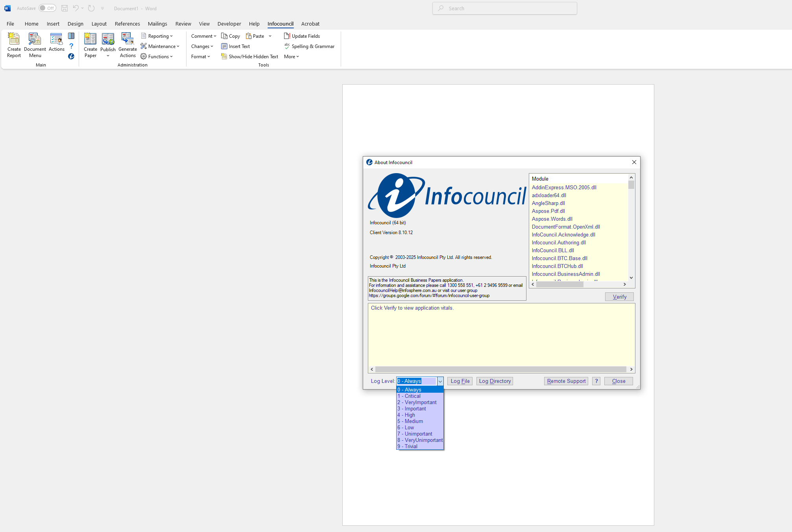Select Infocouncil.BTCHub.dll in Module list
The width and height of the screenshot is (792, 532).
tap(557, 266)
